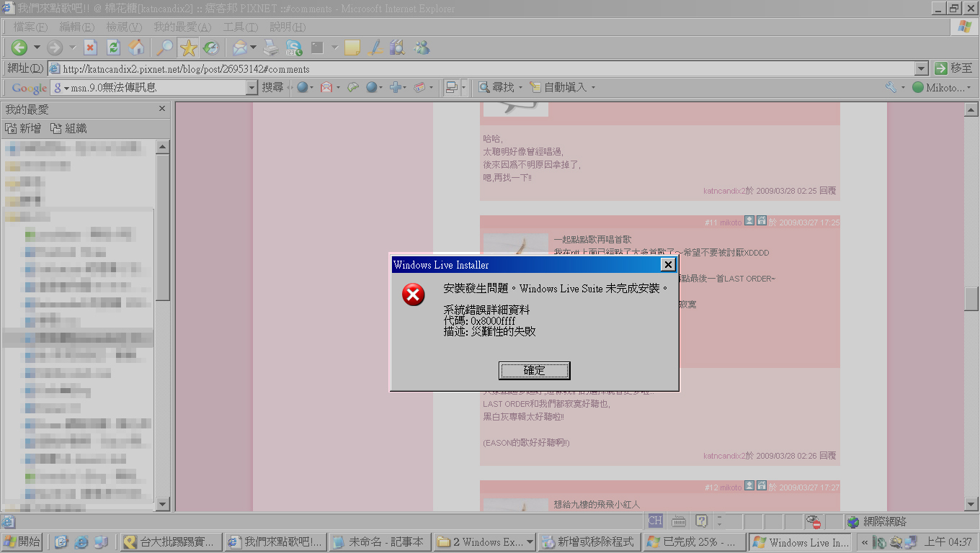This screenshot has height=553, width=980.
Task: Click the Mail envelope icon
Action: [x=240, y=48]
